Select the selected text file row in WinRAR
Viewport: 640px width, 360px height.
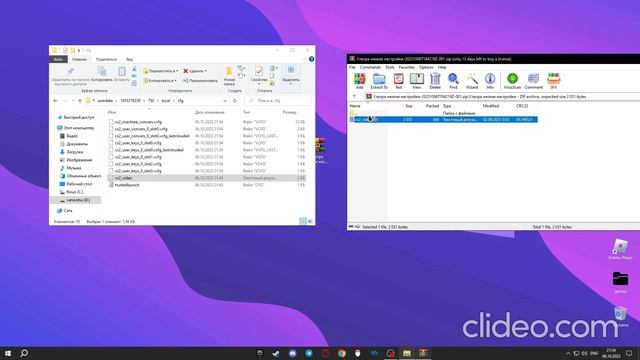[x=443, y=120]
